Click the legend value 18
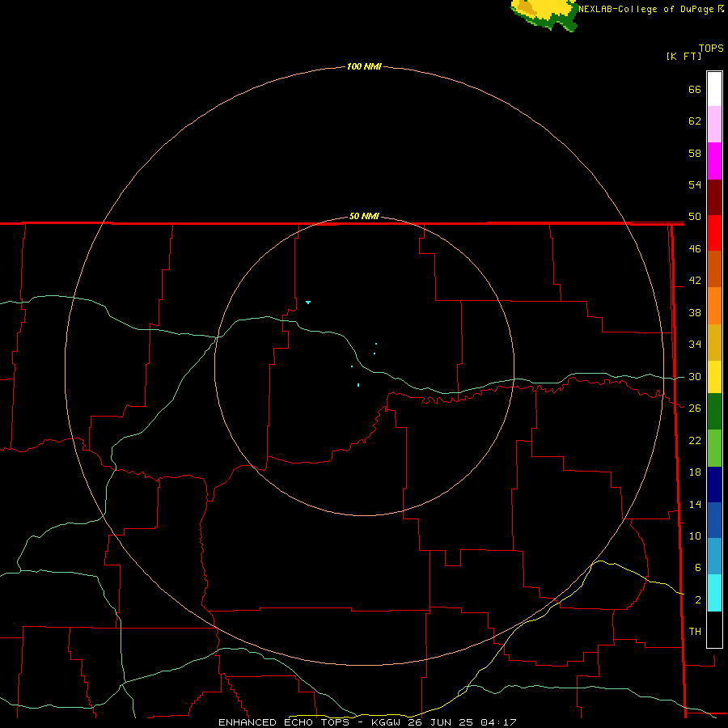The image size is (728, 728). [x=695, y=472]
